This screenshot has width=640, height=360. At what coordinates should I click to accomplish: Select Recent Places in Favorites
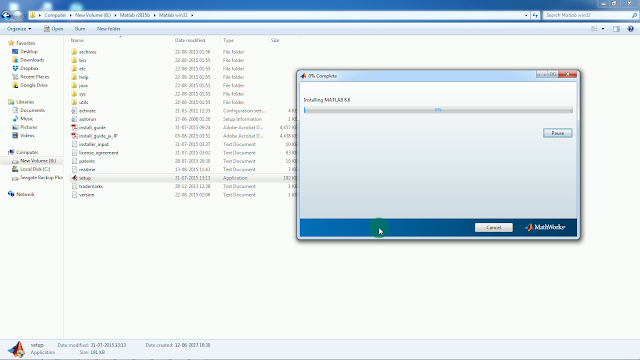click(x=34, y=77)
